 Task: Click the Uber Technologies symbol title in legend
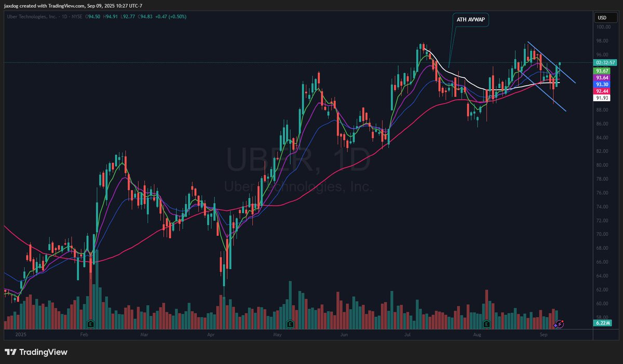30,17
